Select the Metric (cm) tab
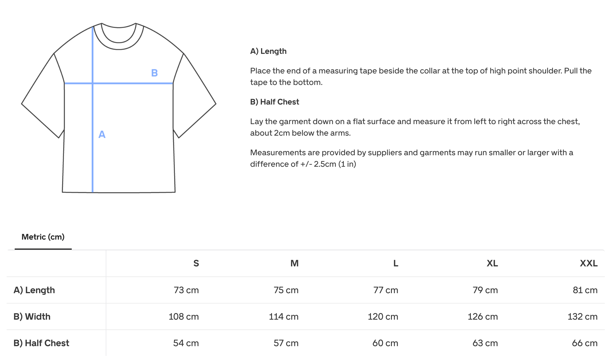 coord(43,237)
